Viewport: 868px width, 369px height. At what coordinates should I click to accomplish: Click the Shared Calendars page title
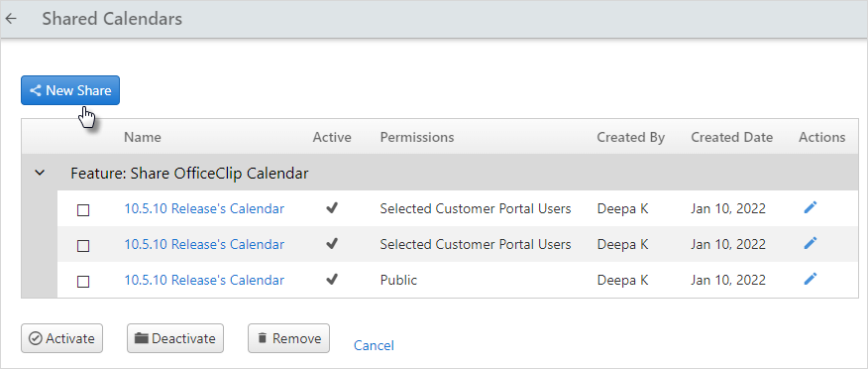pyautogui.click(x=112, y=19)
